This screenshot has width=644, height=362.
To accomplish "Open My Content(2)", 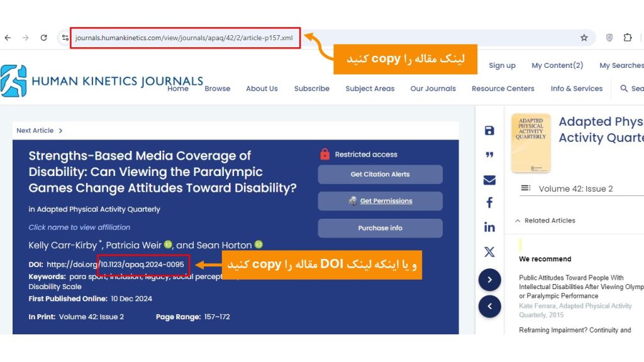I will point(557,65).
